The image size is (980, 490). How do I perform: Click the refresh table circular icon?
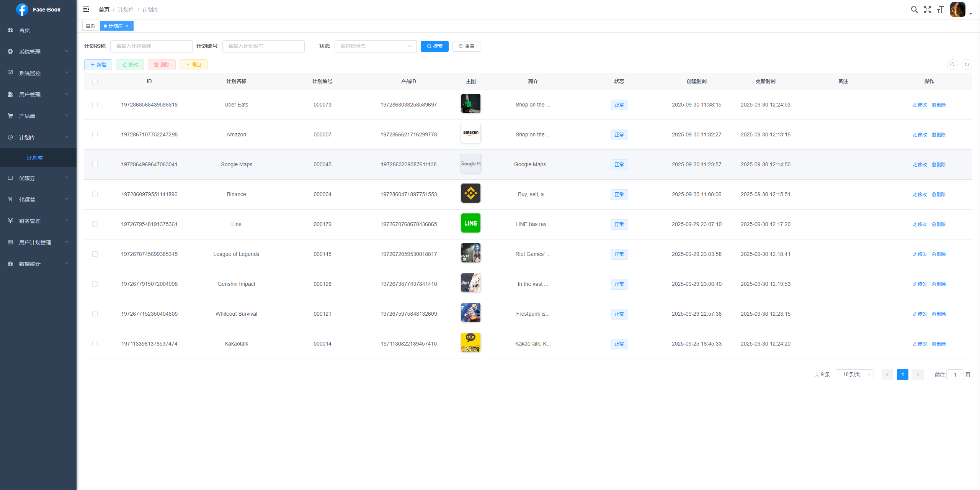coord(967,65)
